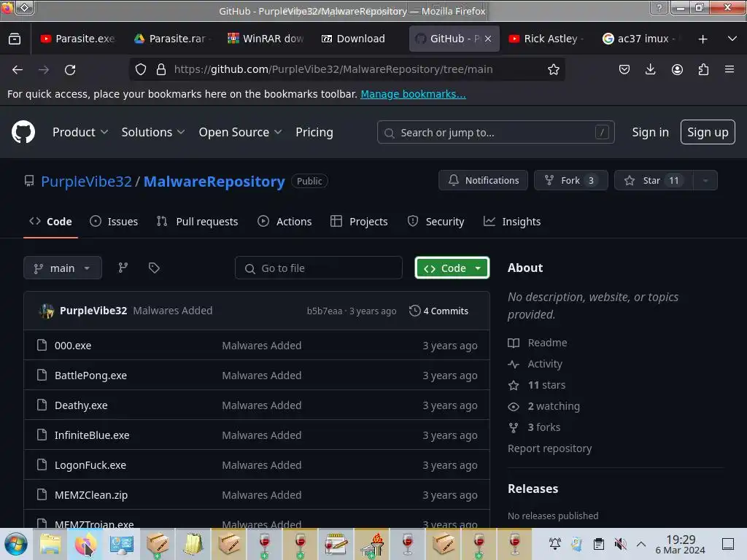Click commit history clock icon
This screenshot has width=747, height=560.
point(414,311)
